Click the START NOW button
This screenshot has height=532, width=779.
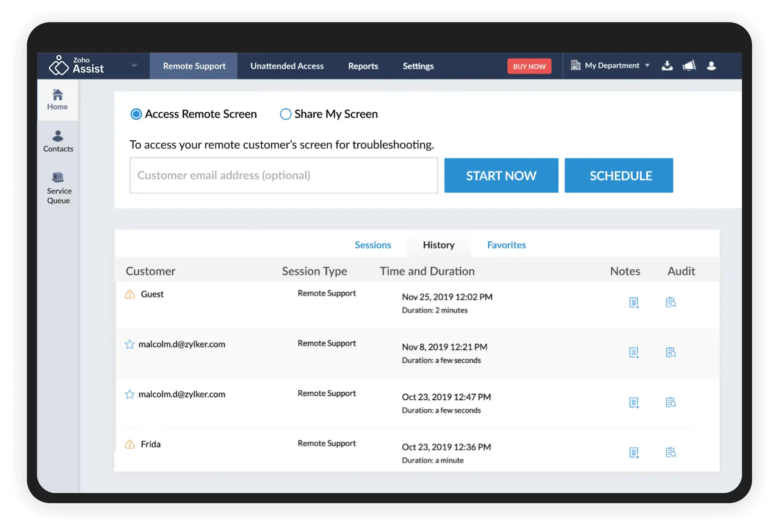(501, 175)
